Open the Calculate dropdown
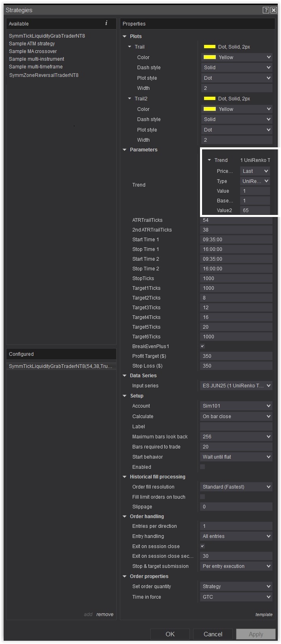 pyautogui.click(x=236, y=416)
